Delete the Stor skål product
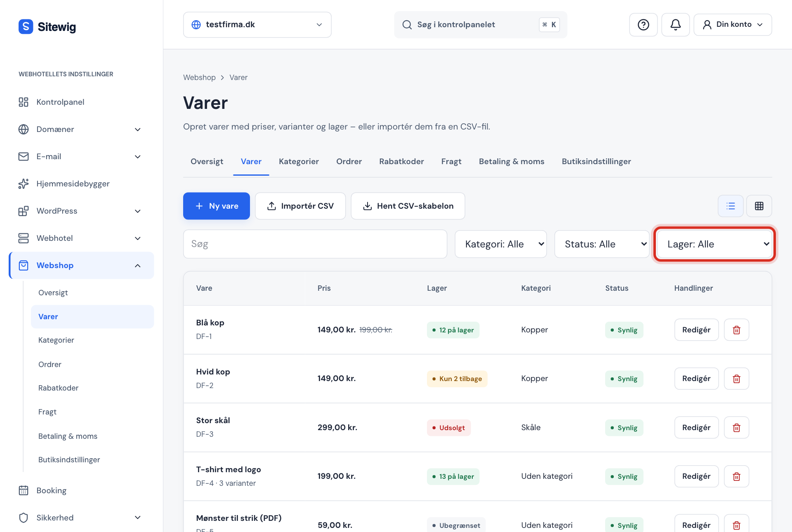Screen dimensions: 792x532 [x=736, y=428]
